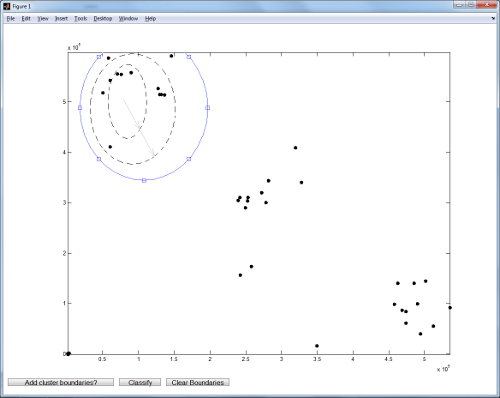Maximize the Figure 1 window

(x=471, y=5)
